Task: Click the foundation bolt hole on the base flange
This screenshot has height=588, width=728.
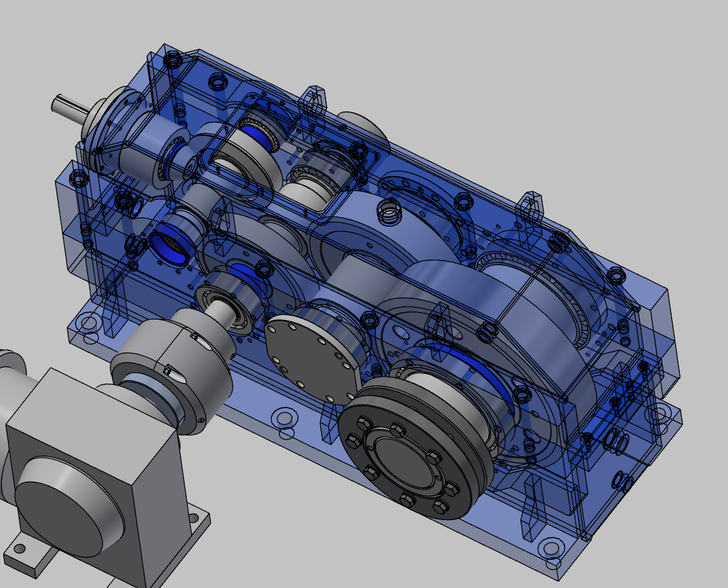Action: 550,548
